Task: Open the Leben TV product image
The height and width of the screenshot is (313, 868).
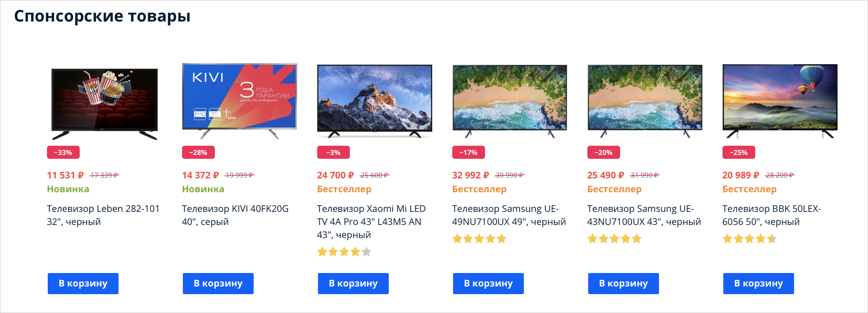Action: [x=104, y=104]
